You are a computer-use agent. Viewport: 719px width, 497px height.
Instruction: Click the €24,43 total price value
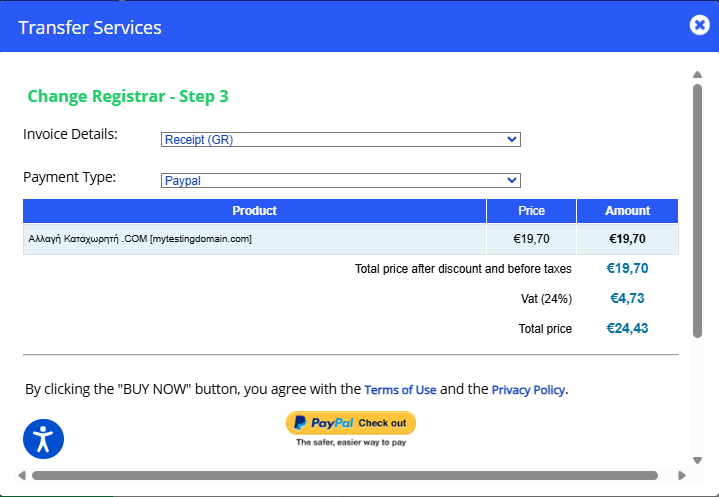[x=627, y=329]
